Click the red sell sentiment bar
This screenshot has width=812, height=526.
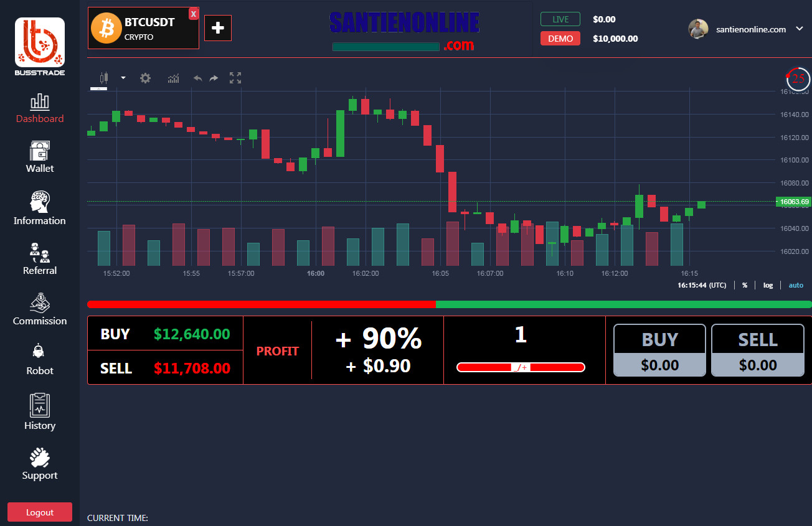coord(262,304)
